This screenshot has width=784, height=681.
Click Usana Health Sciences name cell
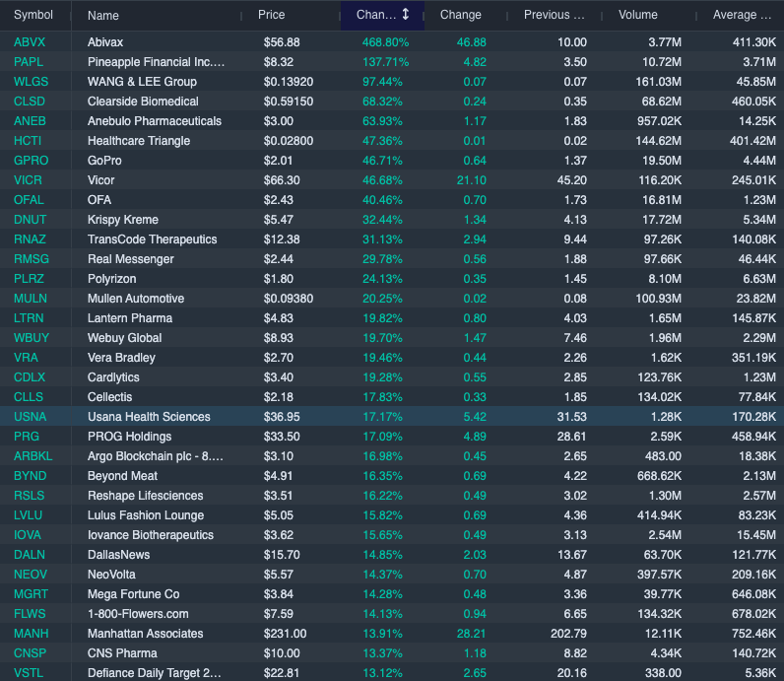point(149,417)
